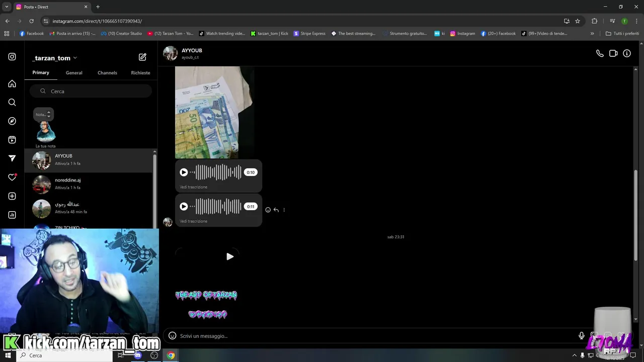Switch to the Channels tab
644x362 pixels.
[107, 73]
